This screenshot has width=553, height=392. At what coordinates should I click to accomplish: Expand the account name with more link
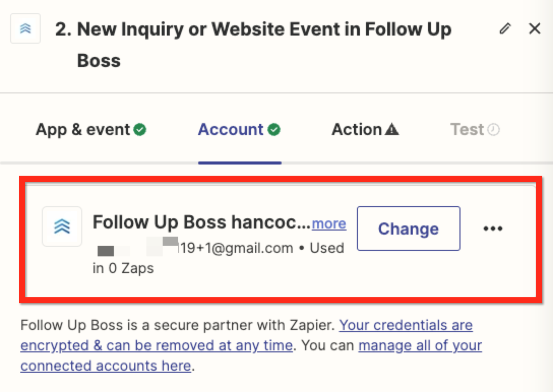tap(329, 223)
